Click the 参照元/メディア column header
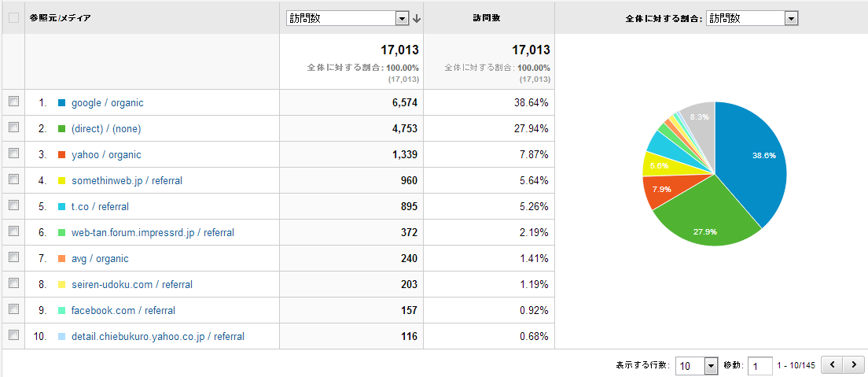868x377 pixels. [x=60, y=18]
